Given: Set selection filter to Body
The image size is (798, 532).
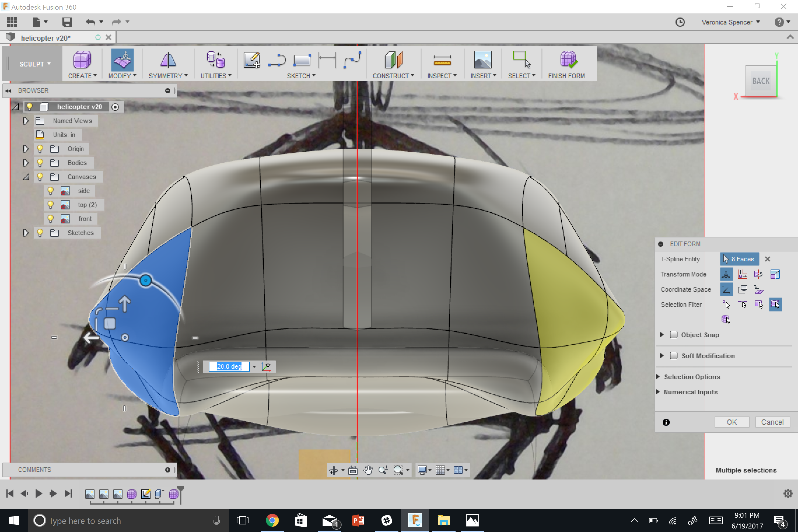Looking at the screenshot, I should (x=726, y=319).
